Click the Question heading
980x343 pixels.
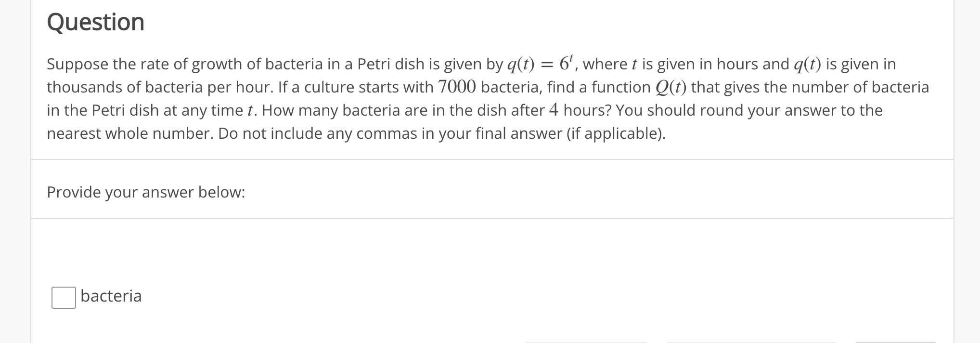(95, 21)
